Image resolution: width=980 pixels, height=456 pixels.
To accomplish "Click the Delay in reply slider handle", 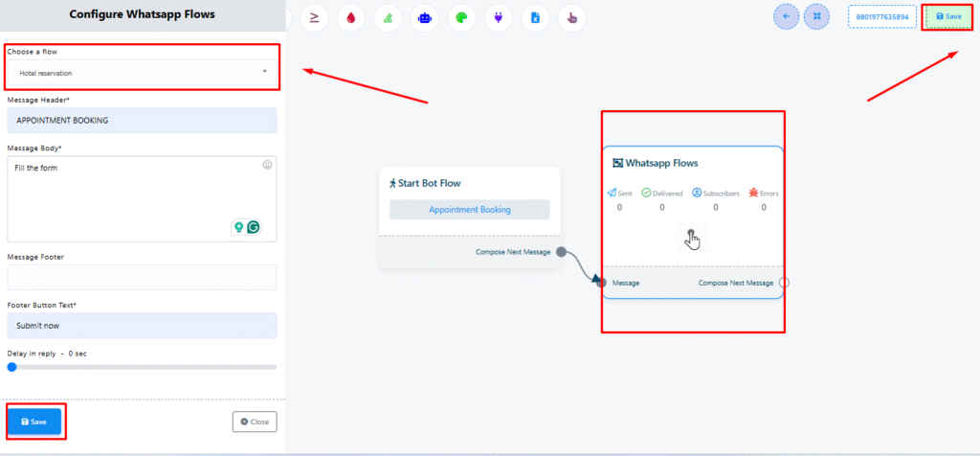I will pyautogui.click(x=11, y=367).
